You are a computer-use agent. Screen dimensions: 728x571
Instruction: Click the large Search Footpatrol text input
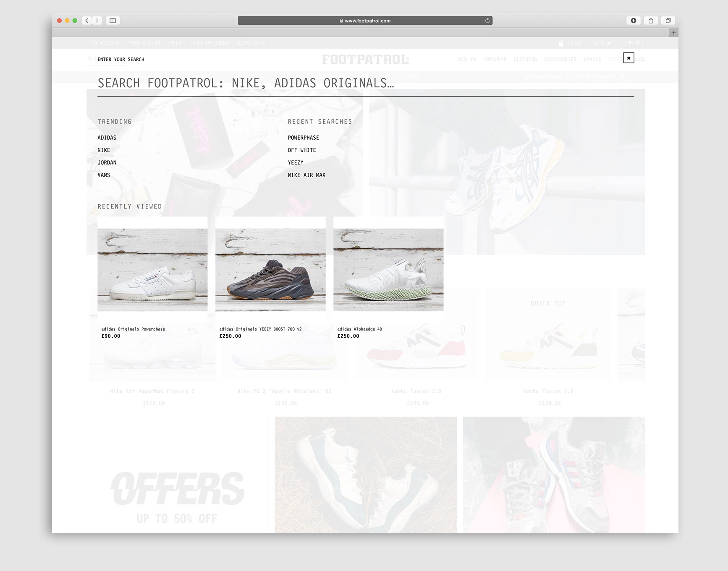click(x=366, y=83)
